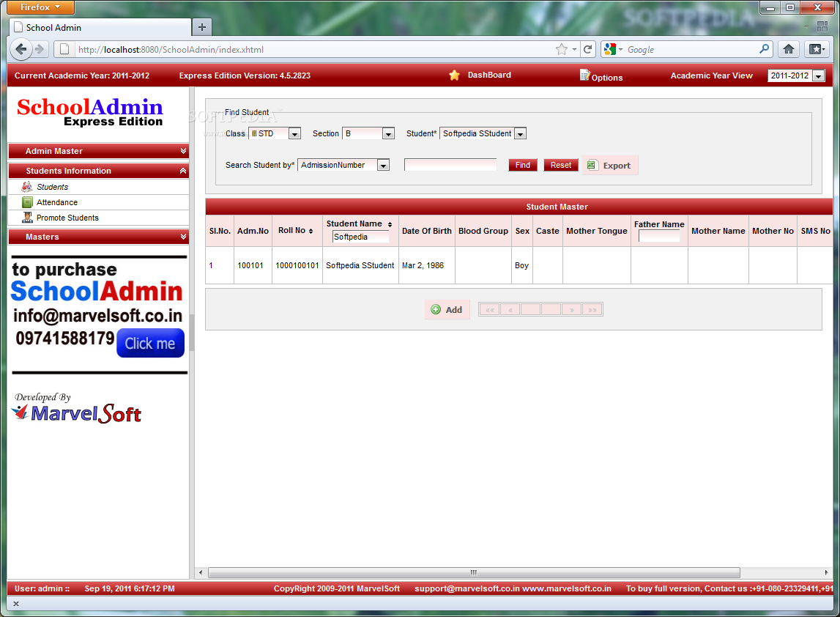The image size is (840, 617).
Task: Open the bookmarks menu icon
Action: [817, 49]
